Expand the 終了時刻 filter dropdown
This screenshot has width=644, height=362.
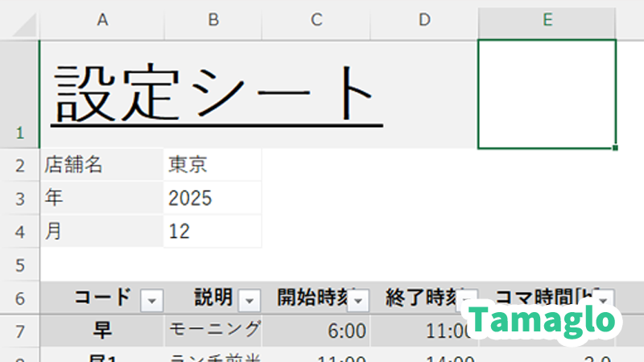[x=468, y=300]
